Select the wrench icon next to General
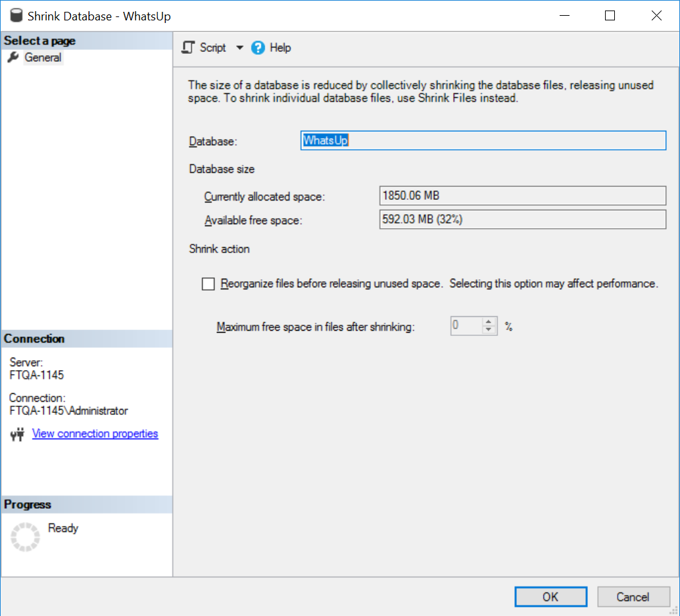Image resolution: width=680 pixels, height=616 pixels. pyautogui.click(x=13, y=57)
